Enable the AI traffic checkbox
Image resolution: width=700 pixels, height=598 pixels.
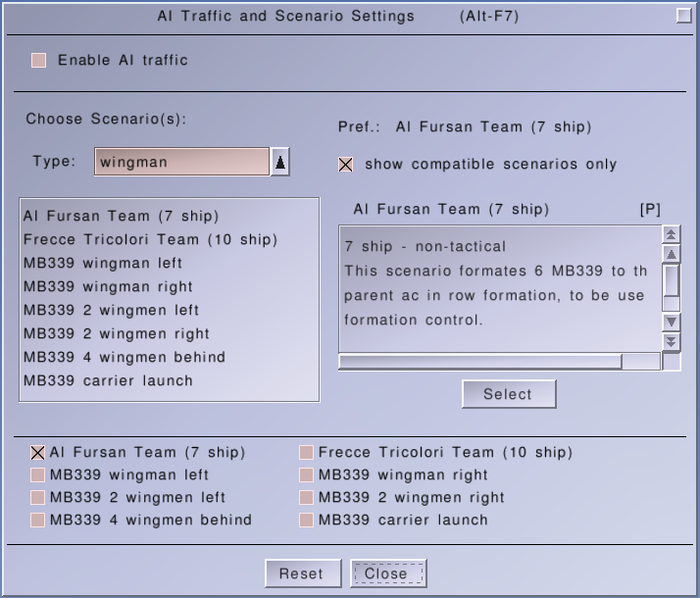pyautogui.click(x=39, y=60)
